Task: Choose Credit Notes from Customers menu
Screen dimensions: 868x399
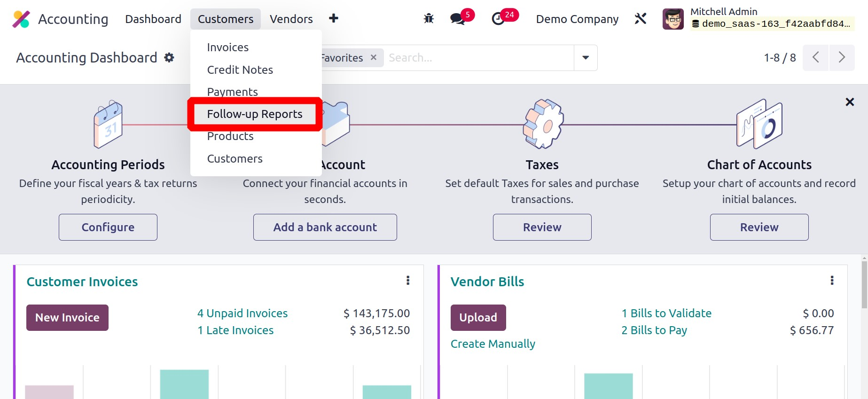Action: point(240,70)
